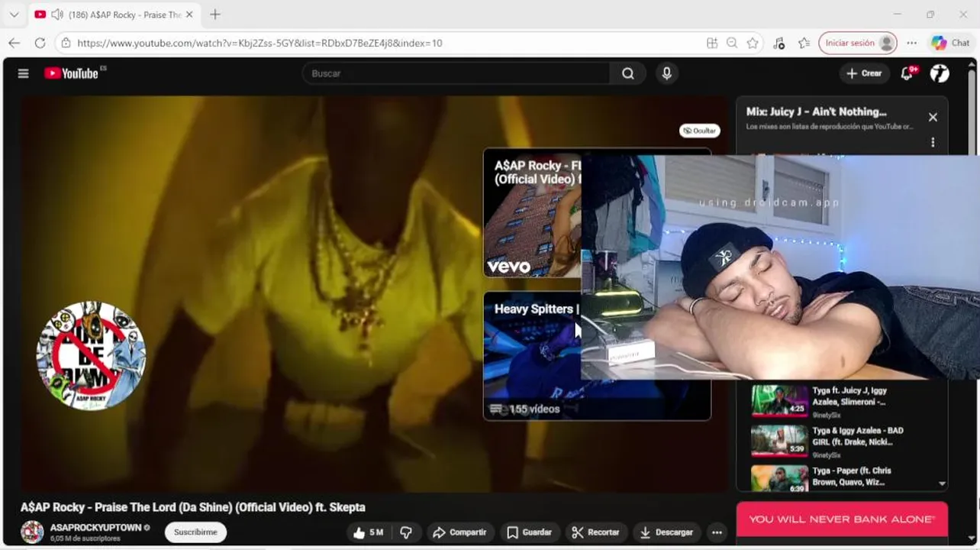980x550 pixels.
Task: Hide end cards with the Ocultar button
Action: pos(700,131)
